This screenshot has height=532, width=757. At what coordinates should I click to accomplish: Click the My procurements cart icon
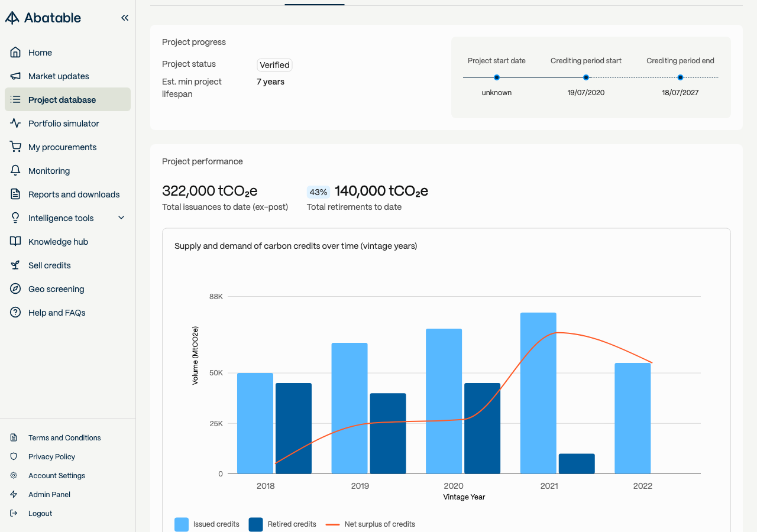coord(16,147)
